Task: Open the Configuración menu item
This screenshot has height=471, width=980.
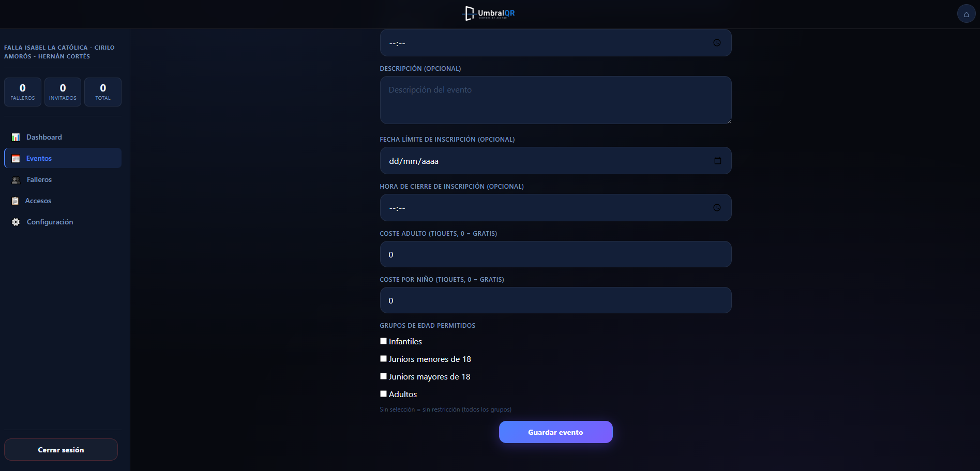Action: pyautogui.click(x=63, y=222)
